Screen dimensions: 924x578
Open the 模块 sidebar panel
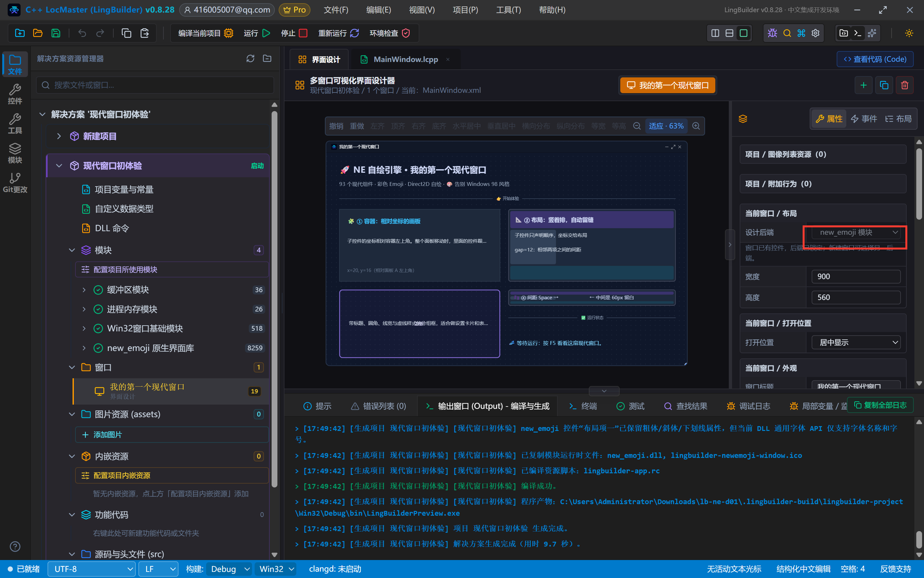tap(15, 153)
